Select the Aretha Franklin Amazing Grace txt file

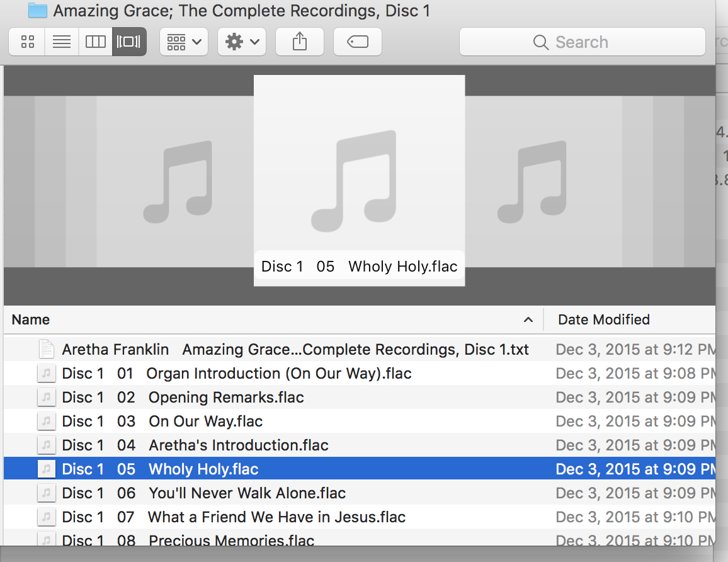[360, 349]
